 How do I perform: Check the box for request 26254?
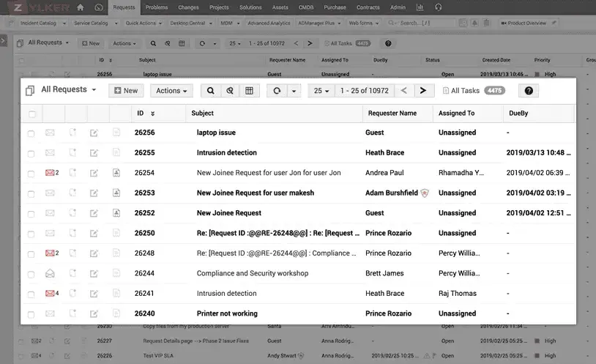pyautogui.click(x=31, y=174)
